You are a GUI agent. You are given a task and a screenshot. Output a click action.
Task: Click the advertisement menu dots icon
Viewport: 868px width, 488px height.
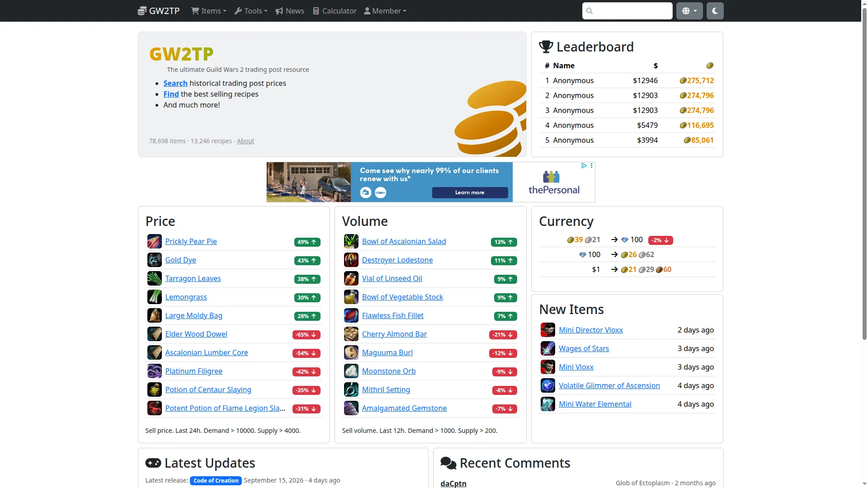coord(591,166)
